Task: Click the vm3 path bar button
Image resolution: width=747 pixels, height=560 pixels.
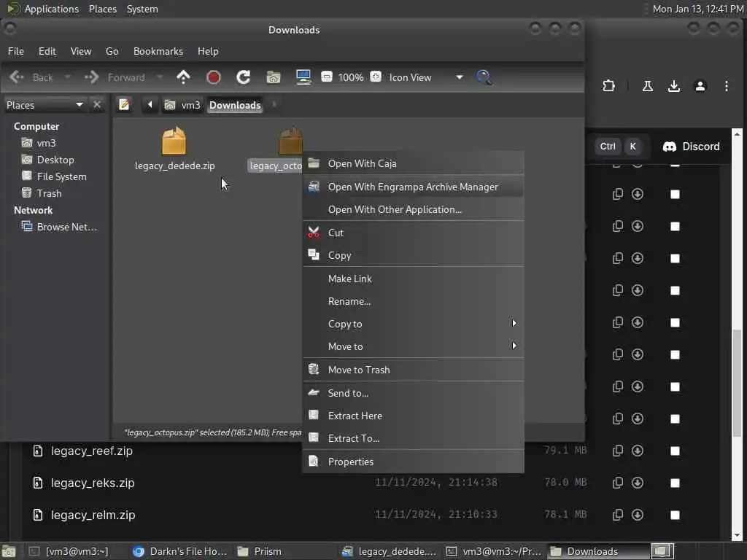Action: click(x=183, y=105)
